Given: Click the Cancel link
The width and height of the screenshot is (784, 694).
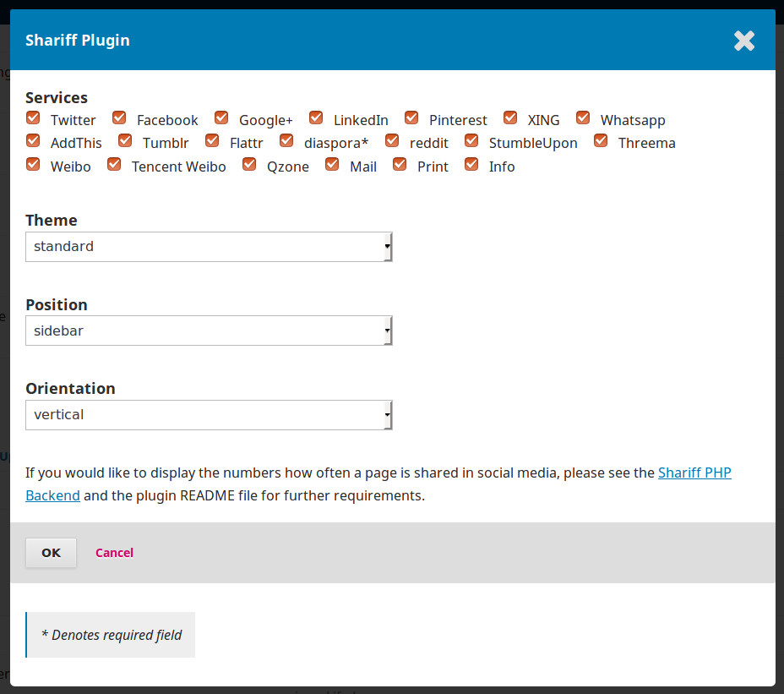Looking at the screenshot, I should (115, 553).
